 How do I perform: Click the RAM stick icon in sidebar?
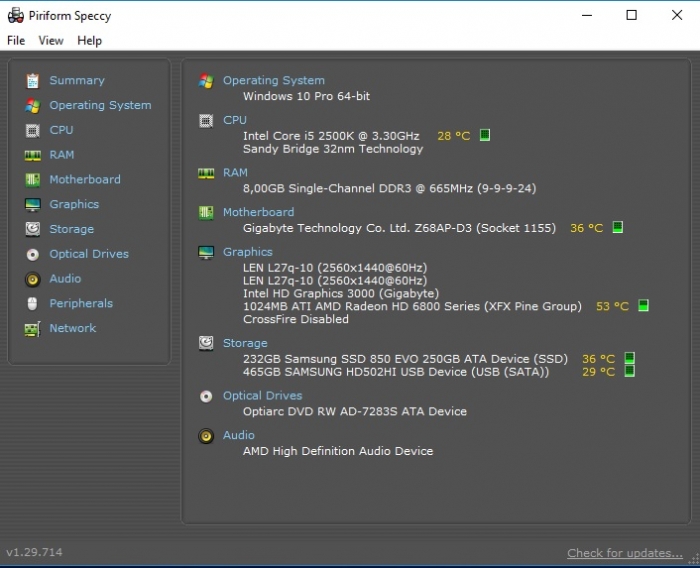click(x=33, y=155)
